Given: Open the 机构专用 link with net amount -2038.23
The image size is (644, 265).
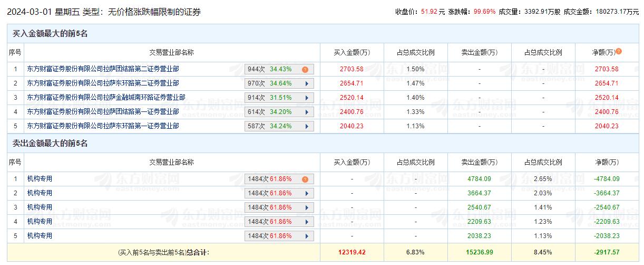Looking at the screenshot, I should point(40,236).
